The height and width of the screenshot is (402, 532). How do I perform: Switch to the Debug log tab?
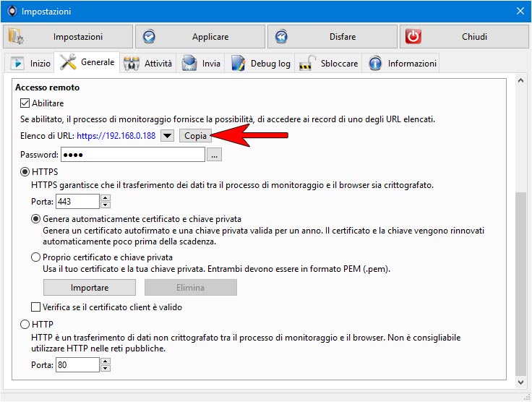point(260,63)
